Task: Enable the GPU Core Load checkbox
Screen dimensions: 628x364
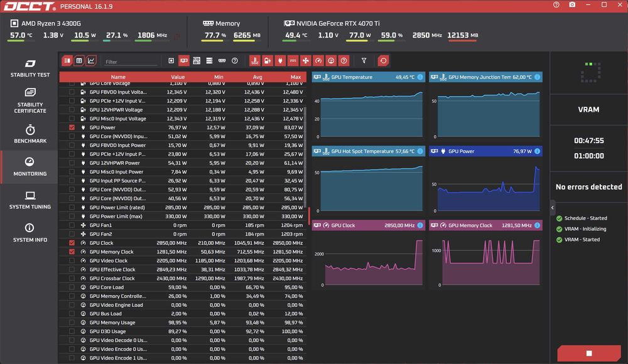Action: [72, 287]
